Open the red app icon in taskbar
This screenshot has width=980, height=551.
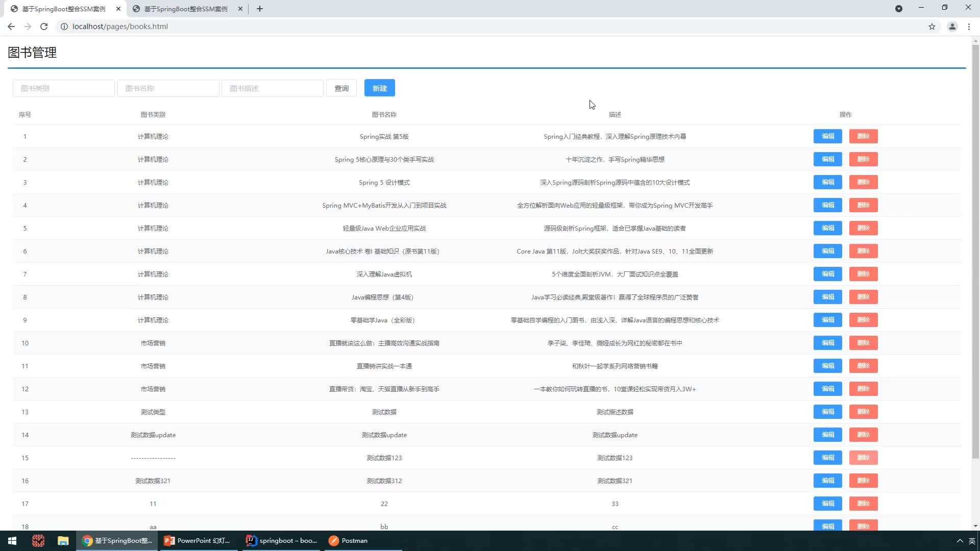[x=38, y=541]
